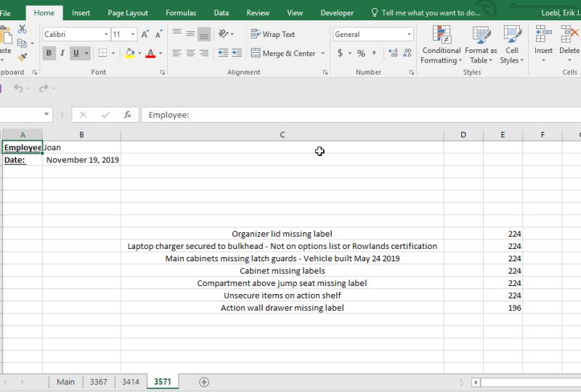Image resolution: width=581 pixels, height=392 pixels.
Task: Open the Alignment dialog launcher
Action: pyautogui.click(x=325, y=73)
